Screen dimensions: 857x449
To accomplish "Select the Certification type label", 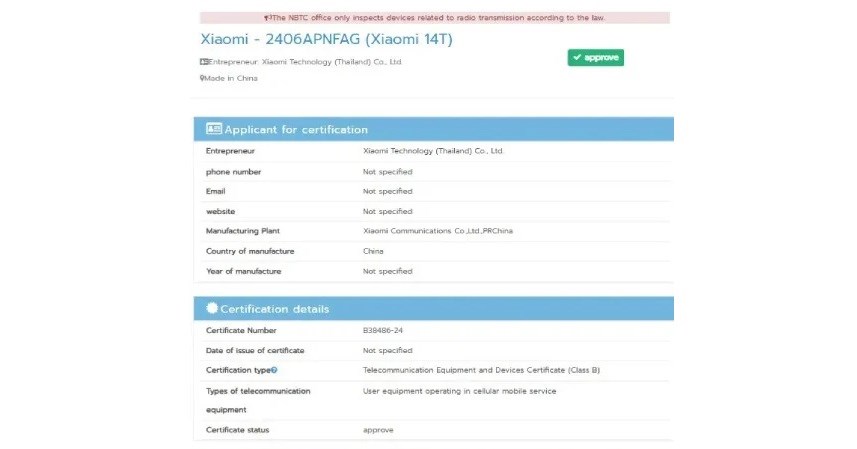I will tap(238, 370).
